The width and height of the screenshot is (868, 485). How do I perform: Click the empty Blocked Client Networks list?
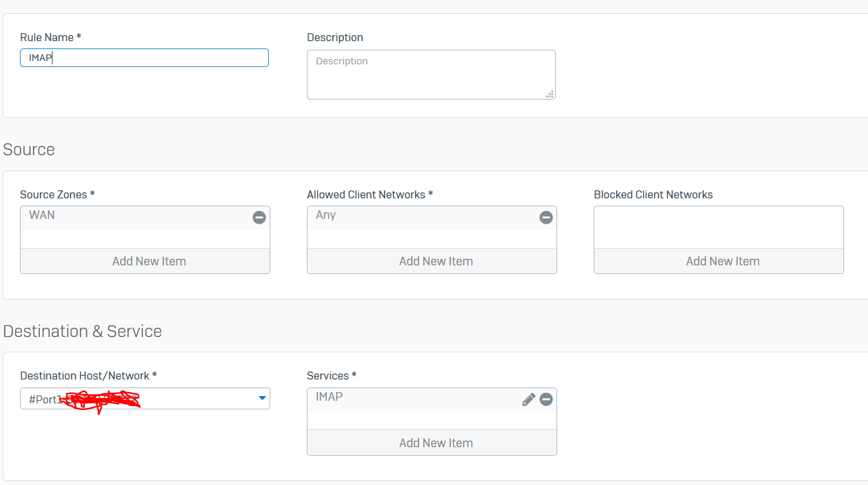719,227
